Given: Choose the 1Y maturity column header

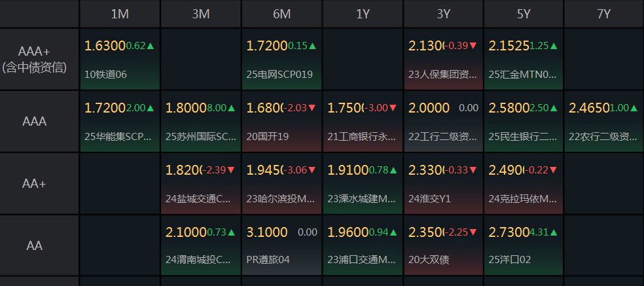Looking at the screenshot, I should click(x=363, y=14).
